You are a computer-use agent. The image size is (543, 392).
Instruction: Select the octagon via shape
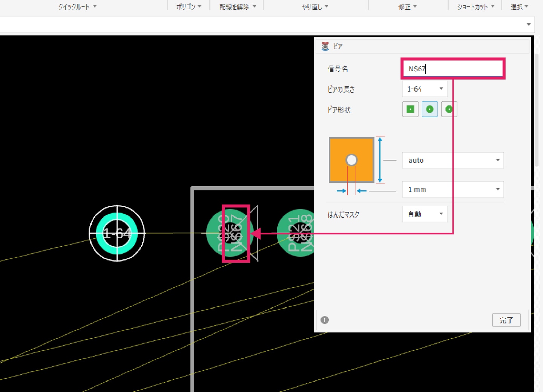(x=449, y=109)
